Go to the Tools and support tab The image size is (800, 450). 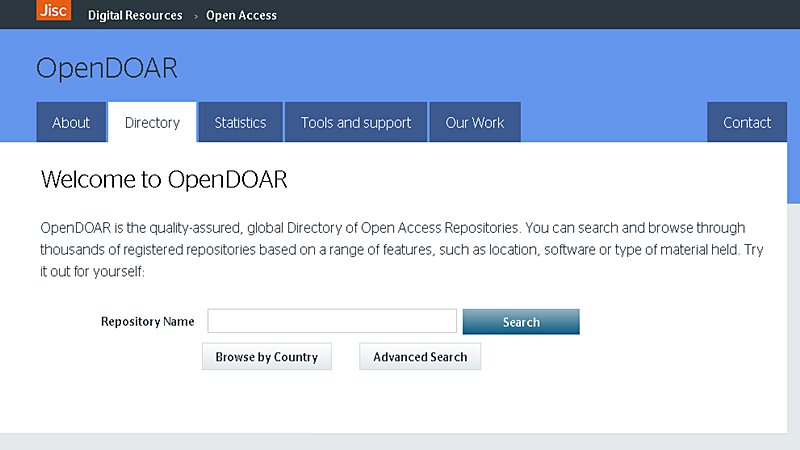pyautogui.click(x=356, y=122)
